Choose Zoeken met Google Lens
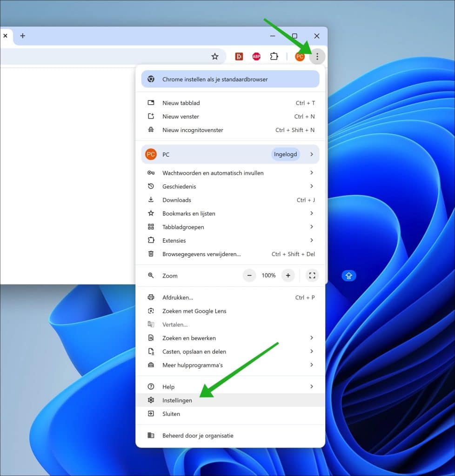Image resolution: width=455 pixels, height=476 pixels. click(230, 311)
